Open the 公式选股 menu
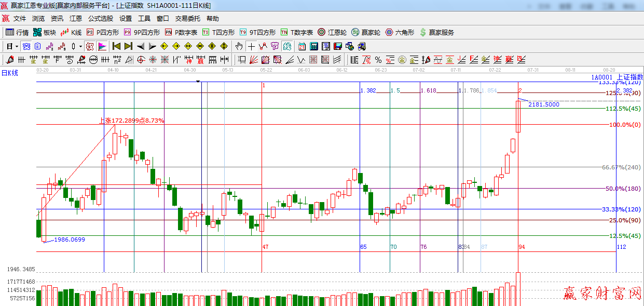This screenshot has width=644, height=306. [100, 18]
